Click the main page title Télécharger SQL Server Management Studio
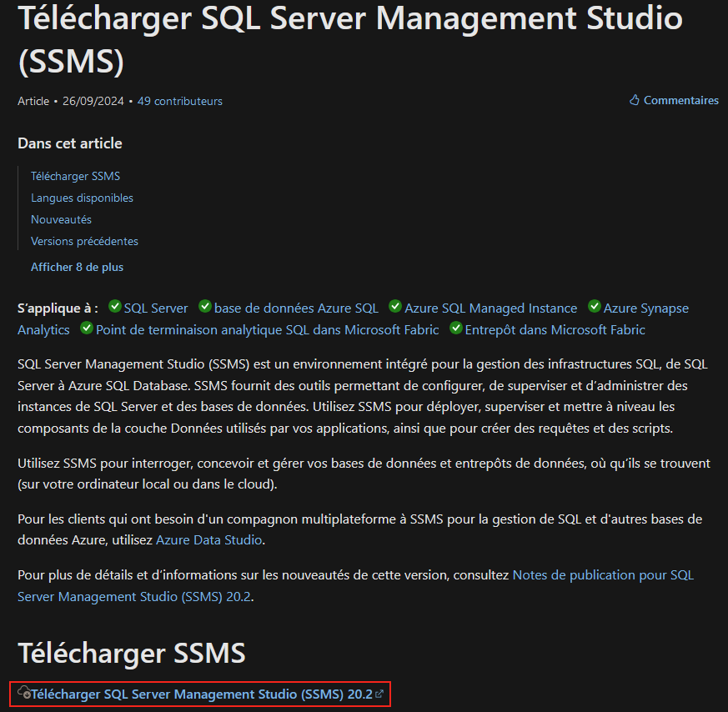 [x=350, y=39]
